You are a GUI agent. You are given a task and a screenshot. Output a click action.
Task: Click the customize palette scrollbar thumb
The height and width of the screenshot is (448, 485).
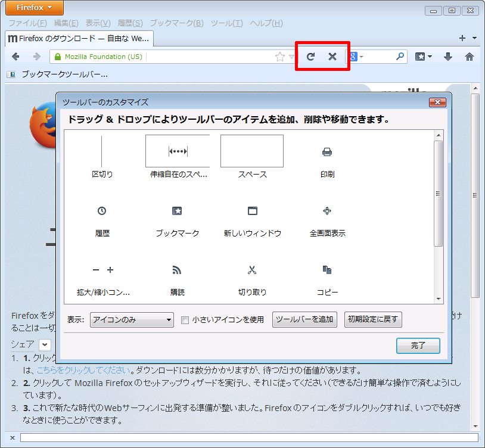438,194
